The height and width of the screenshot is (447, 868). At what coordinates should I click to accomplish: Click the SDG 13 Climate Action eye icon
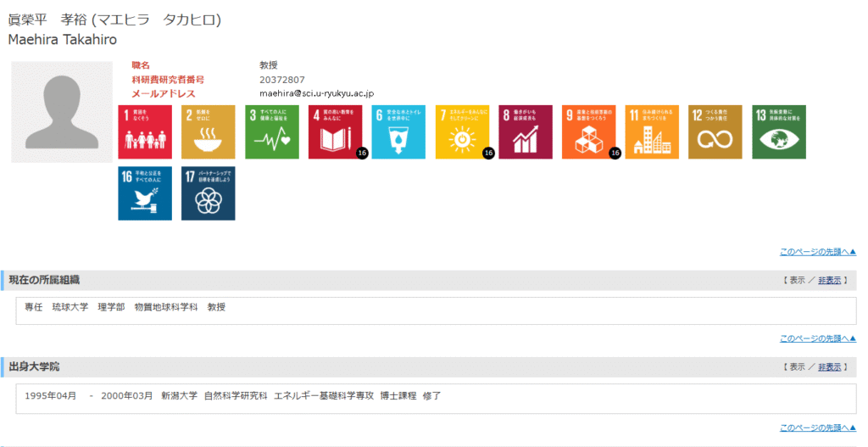[x=779, y=131]
